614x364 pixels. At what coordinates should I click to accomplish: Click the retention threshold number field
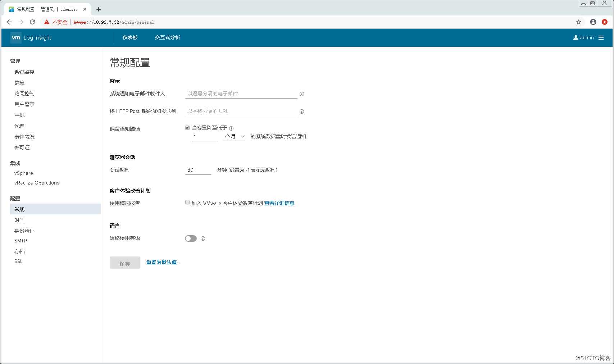point(205,137)
